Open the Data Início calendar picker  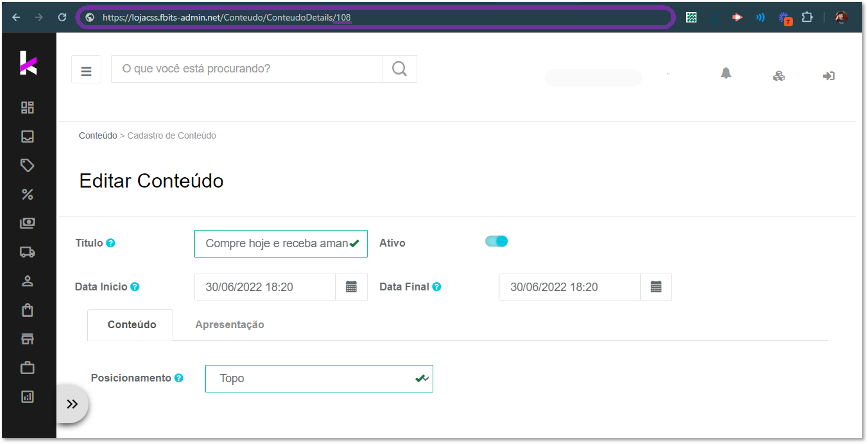coord(351,287)
